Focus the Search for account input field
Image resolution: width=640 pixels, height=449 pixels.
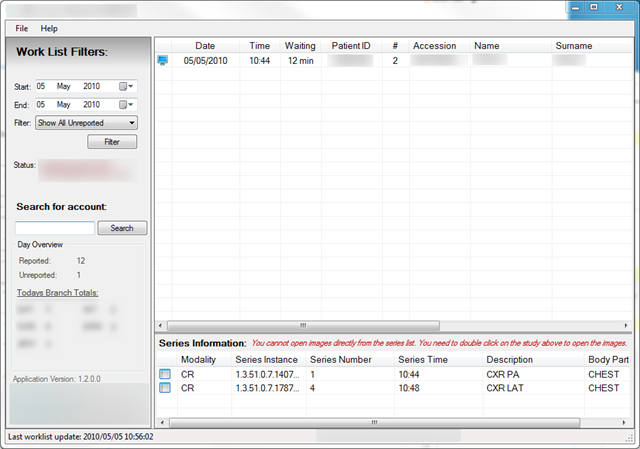(x=55, y=228)
